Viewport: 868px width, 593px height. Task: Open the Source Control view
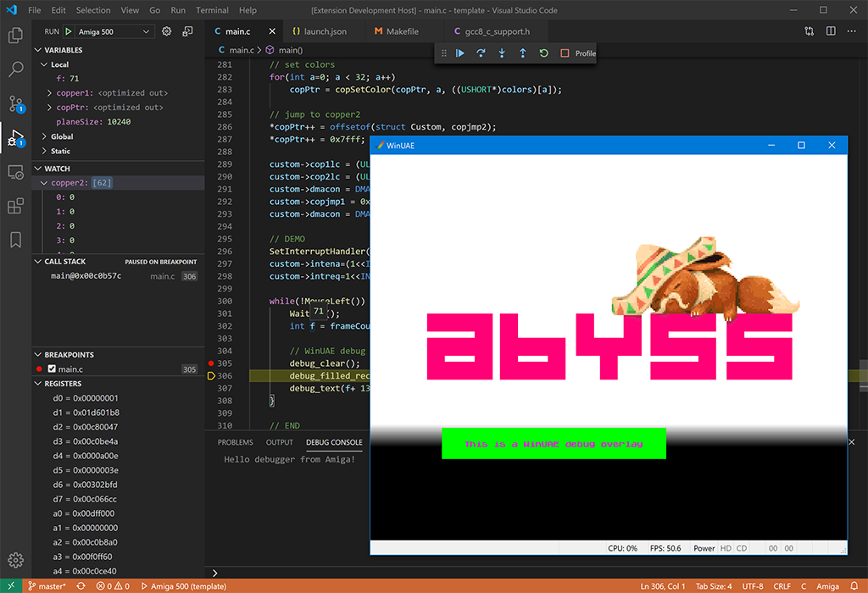pos(15,103)
